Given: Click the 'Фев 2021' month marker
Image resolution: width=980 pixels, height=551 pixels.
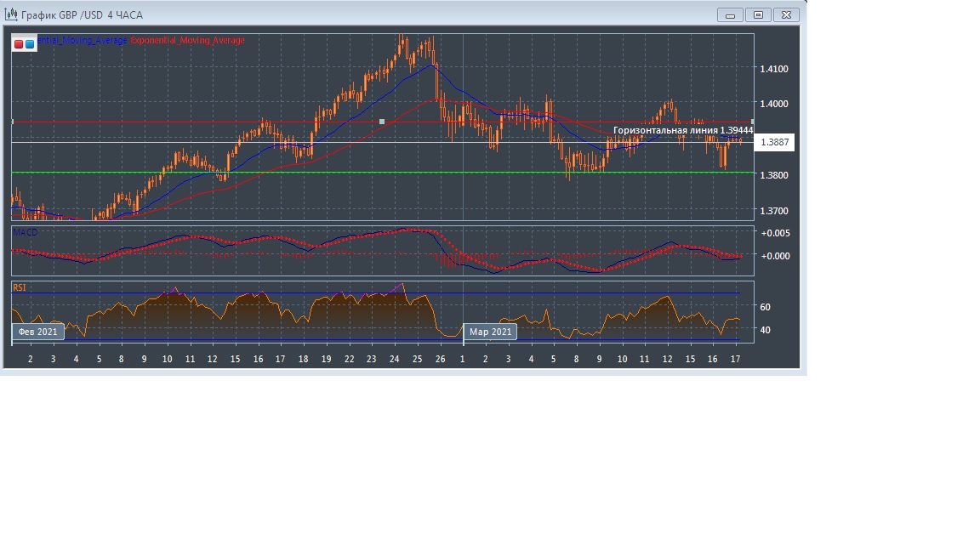Looking at the screenshot, I should 38,332.
